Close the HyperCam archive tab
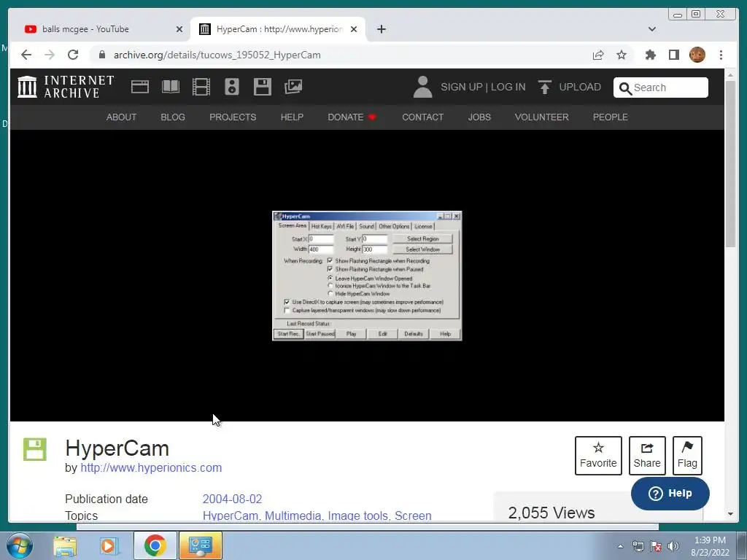The image size is (747, 560). [x=354, y=29]
